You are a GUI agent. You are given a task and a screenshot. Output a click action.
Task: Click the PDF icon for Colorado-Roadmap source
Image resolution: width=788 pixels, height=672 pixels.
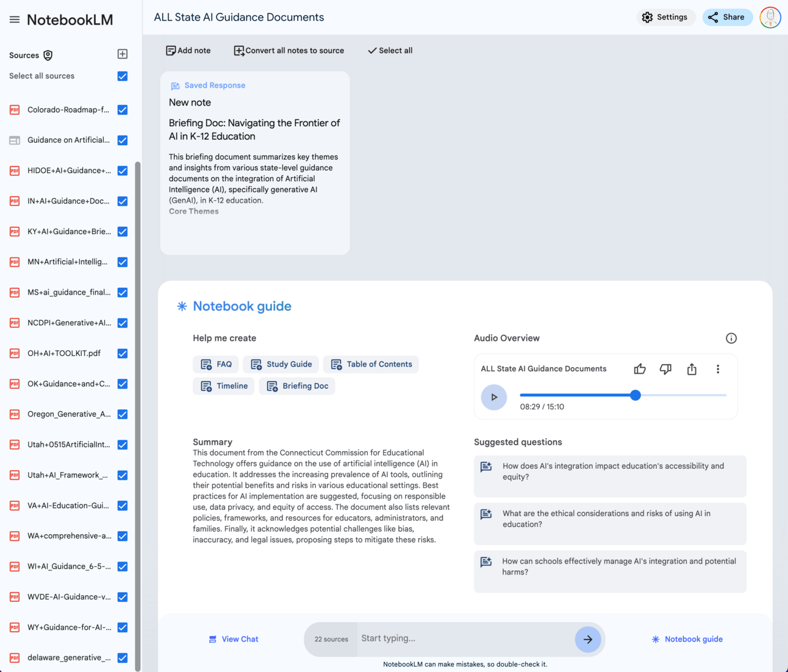point(15,110)
